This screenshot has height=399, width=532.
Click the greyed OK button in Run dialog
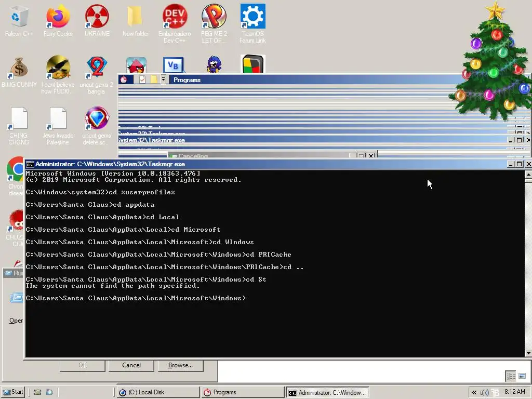point(83,365)
